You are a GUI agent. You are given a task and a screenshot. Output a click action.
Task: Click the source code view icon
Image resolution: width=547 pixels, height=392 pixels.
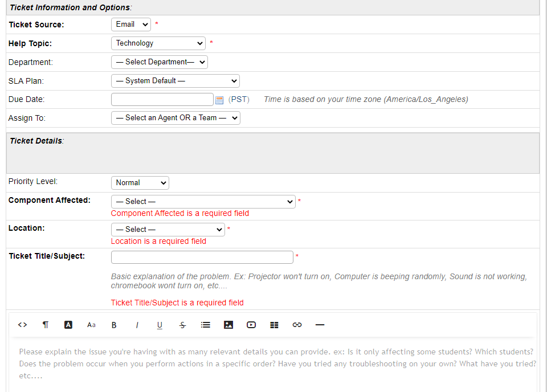(x=22, y=325)
